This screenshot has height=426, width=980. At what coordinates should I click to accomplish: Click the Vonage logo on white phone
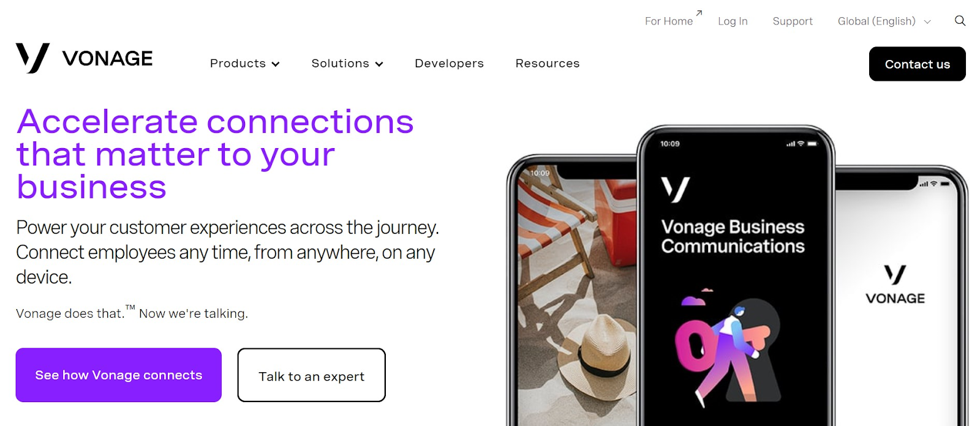(895, 285)
